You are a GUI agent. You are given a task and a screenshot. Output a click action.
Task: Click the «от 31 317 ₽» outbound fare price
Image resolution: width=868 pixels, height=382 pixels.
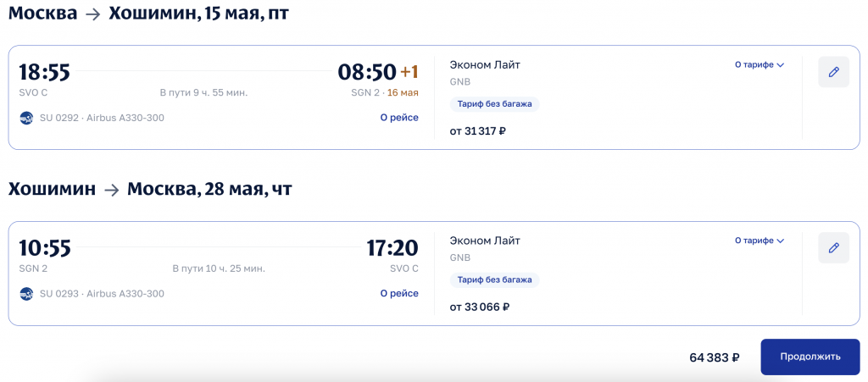click(x=478, y=131)
